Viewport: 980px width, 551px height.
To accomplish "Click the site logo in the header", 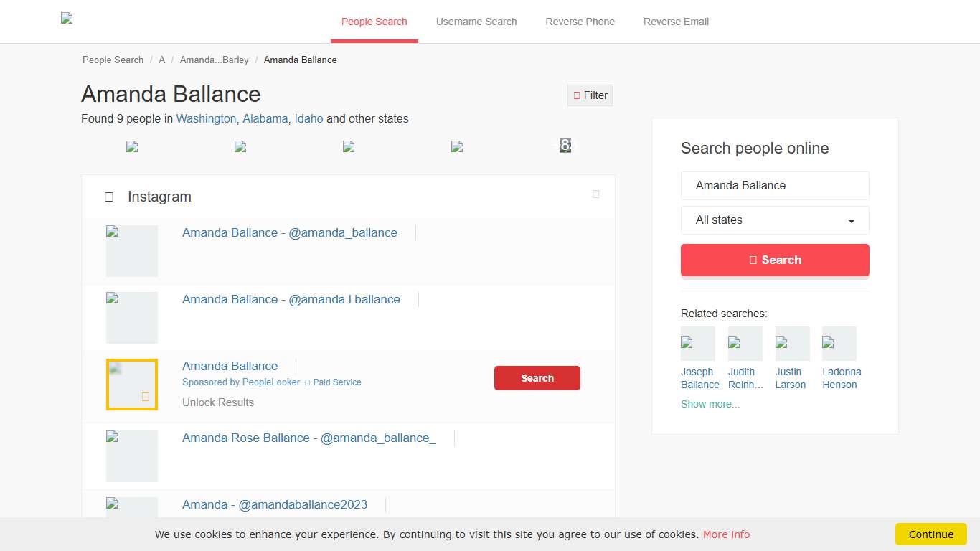I will 67,19.
